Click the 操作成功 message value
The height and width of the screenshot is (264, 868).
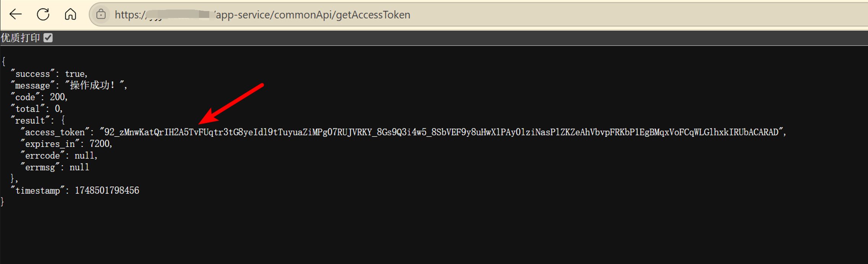tap(94, 85)
